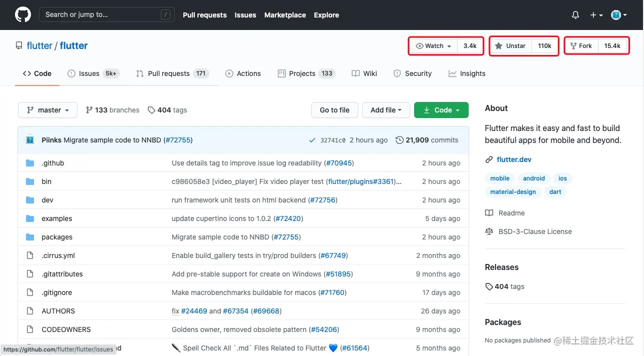Click the folder icon beside .github

pos(30,163)
